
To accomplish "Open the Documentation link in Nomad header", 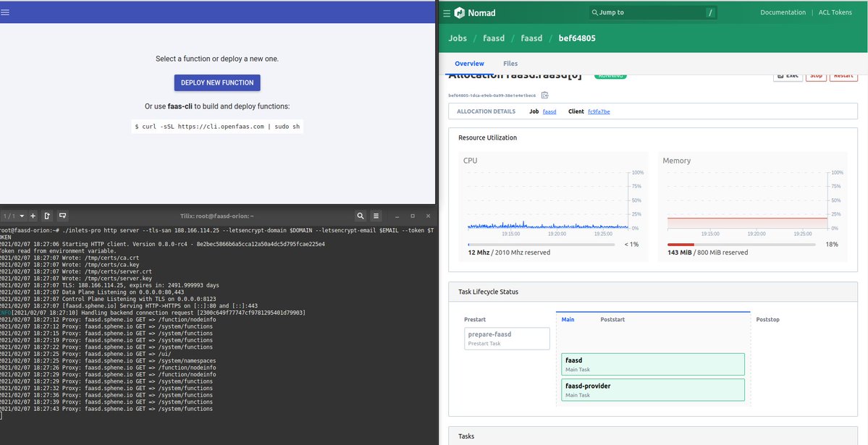I will (x=783, y=12).
